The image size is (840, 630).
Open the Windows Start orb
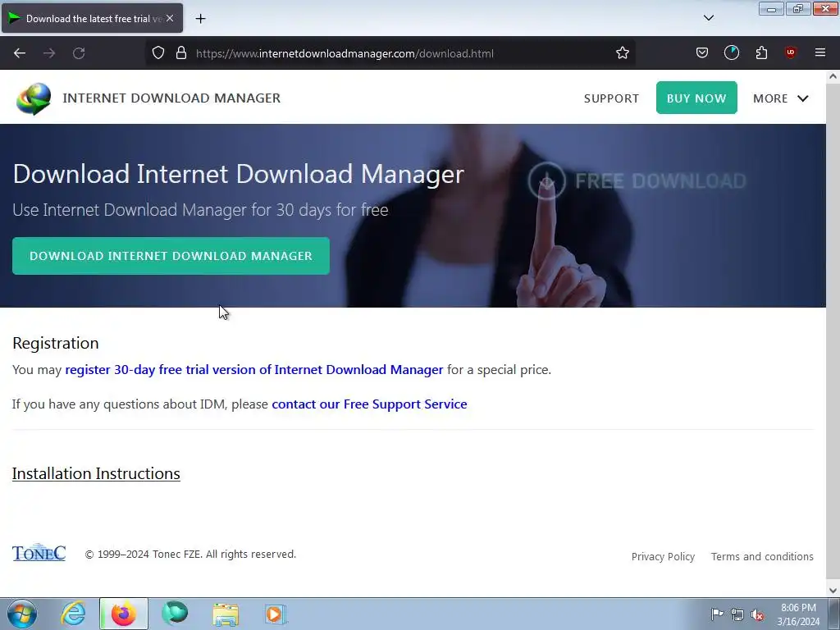coord(22,614)
